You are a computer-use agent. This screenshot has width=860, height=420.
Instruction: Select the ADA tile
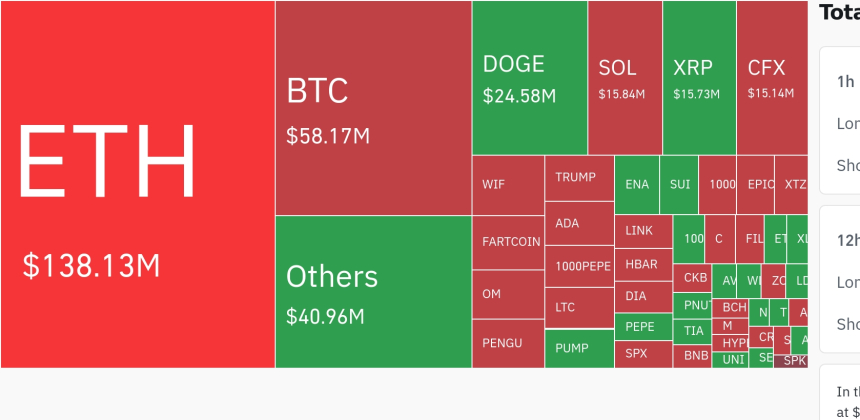(x=579, y=223)
